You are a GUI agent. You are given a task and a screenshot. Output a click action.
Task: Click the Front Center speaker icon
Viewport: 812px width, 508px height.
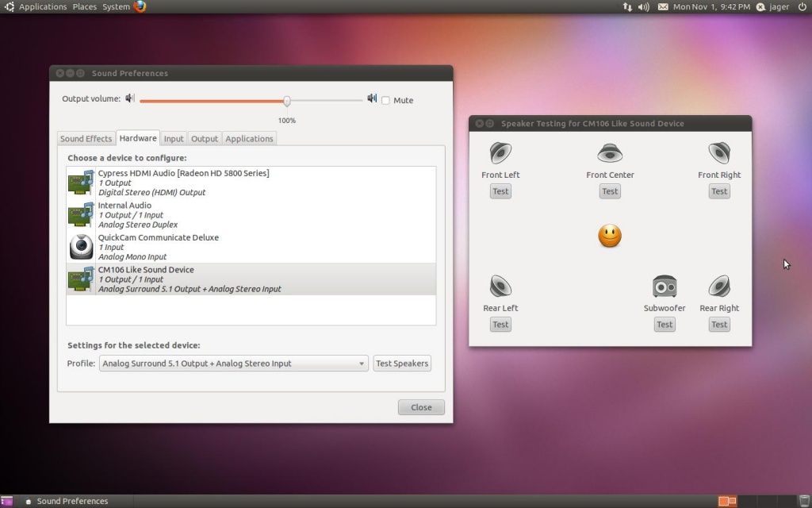(x=610, y=153)
